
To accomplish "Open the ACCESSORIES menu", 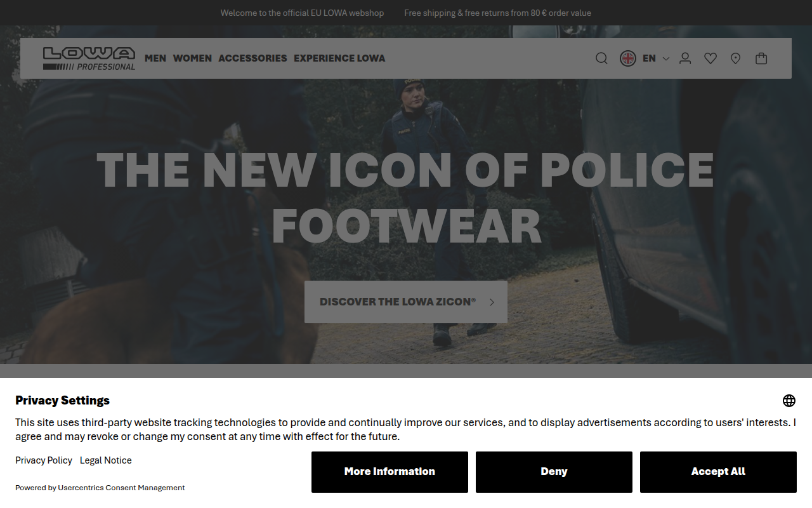I will [252, 58].
